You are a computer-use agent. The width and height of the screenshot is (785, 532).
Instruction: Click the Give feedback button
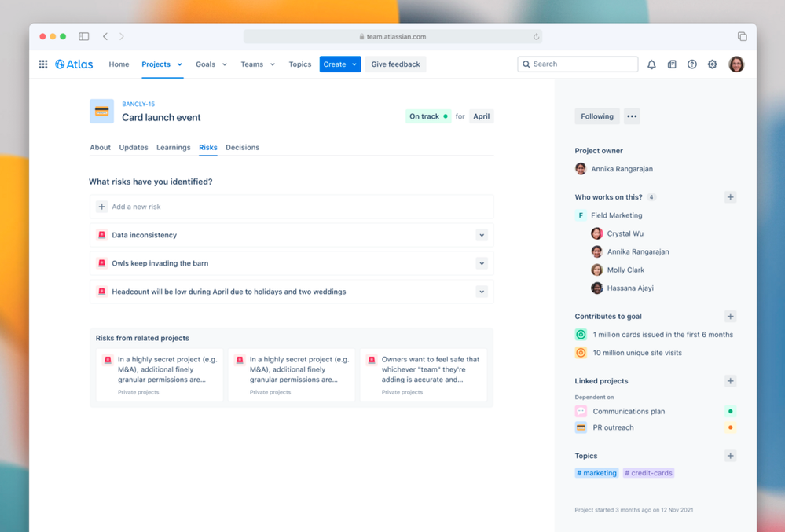[x=395, y=64]
